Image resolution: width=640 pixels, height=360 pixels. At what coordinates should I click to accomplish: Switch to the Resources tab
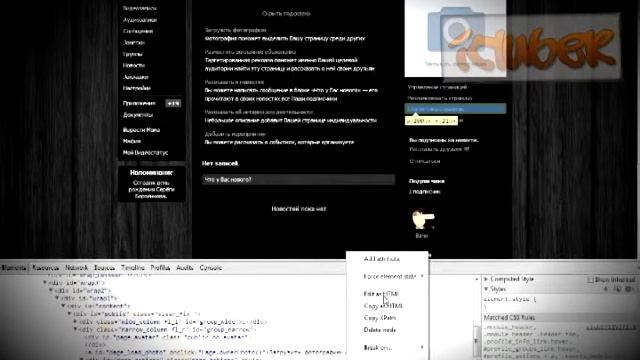[x=45, y=268]
